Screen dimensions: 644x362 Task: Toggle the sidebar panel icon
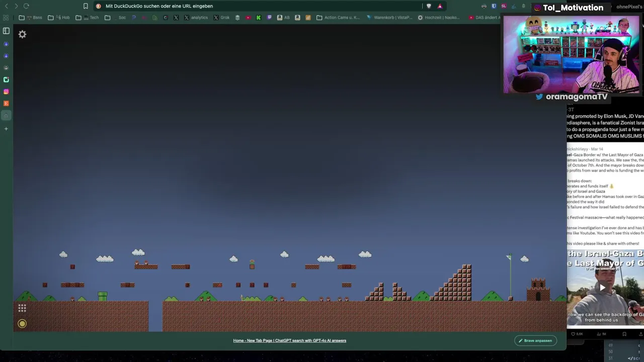pyautogui.click(x=6, y=31)
